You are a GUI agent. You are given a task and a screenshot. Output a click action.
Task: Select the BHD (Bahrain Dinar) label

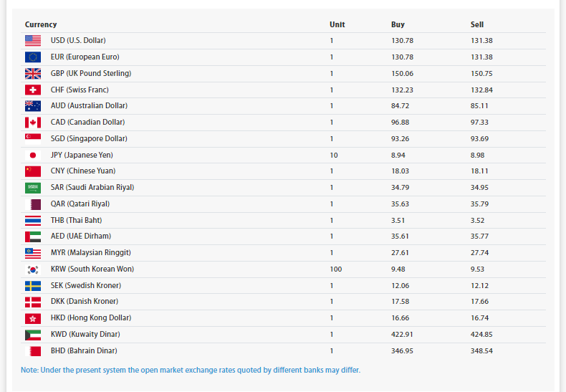tap(84, 351)
